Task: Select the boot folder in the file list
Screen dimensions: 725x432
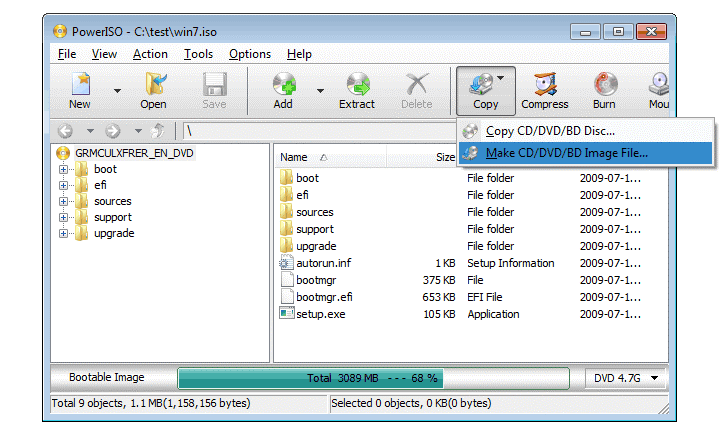Action: (x=307, y=178)
